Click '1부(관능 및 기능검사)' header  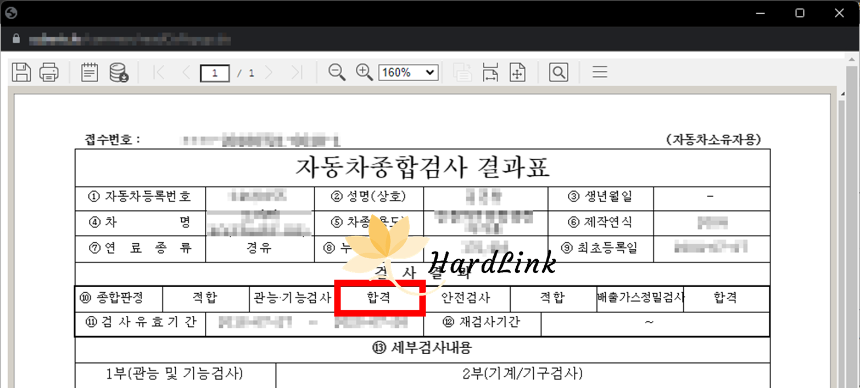tap(175, 375)
